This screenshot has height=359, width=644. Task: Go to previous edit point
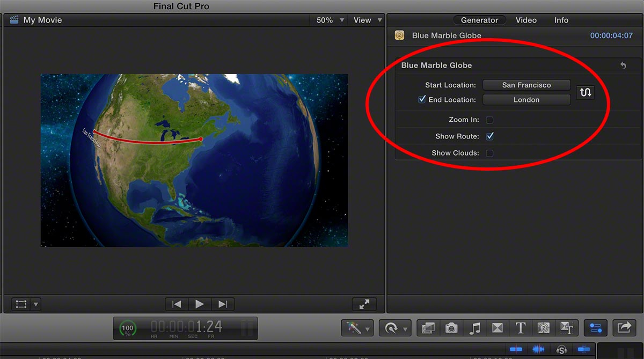point(177,304)
